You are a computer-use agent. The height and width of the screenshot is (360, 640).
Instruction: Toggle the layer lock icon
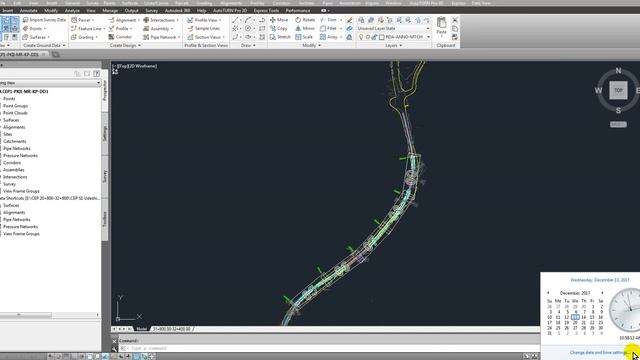(x=374, y=37)
